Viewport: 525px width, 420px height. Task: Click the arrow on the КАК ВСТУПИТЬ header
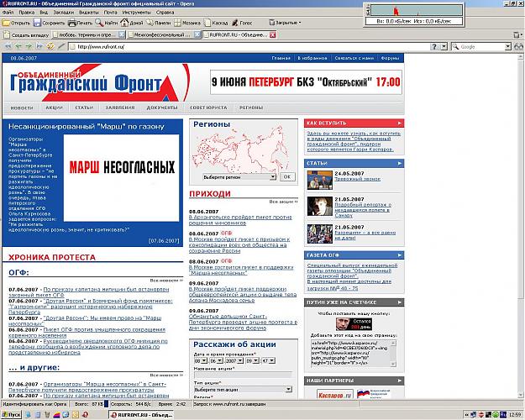(400, 123)
